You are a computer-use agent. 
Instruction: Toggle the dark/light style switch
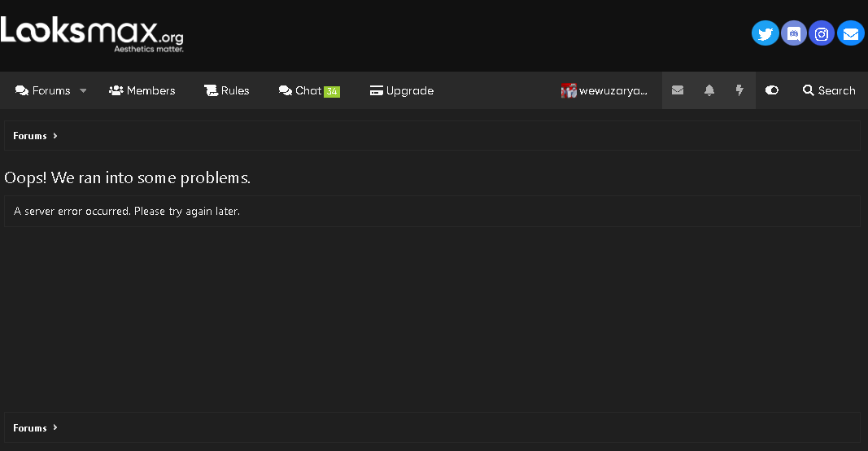tap(772, 90)
